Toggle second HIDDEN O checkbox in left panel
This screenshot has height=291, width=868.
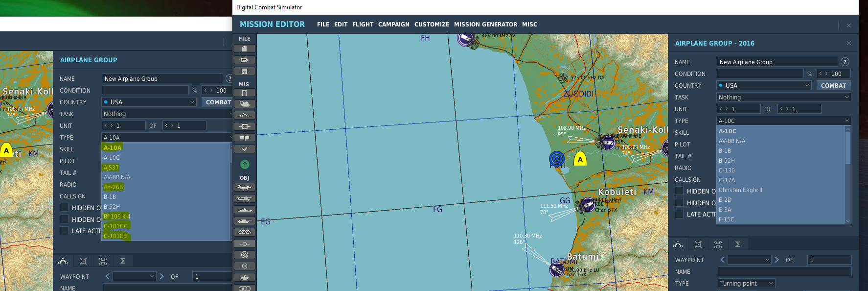coord(64,219)
